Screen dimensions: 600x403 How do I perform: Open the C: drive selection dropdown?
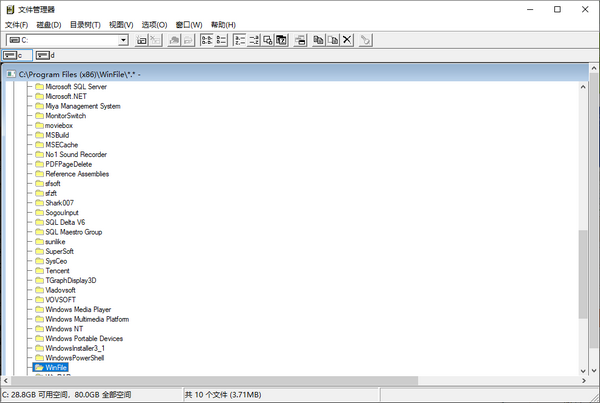124,40
